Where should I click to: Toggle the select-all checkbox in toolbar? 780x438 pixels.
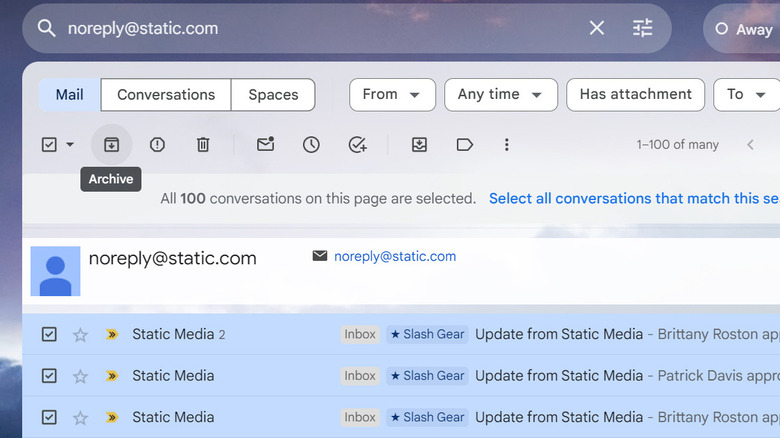point(49,145)
